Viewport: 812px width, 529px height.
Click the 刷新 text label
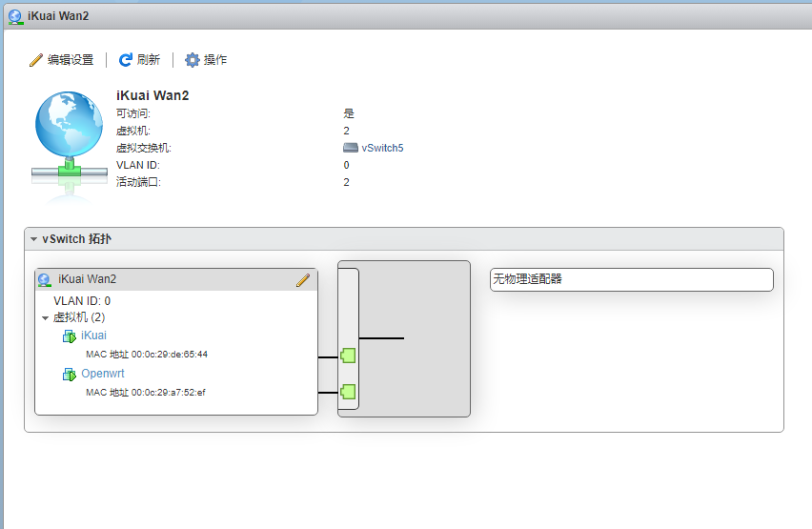149,60
